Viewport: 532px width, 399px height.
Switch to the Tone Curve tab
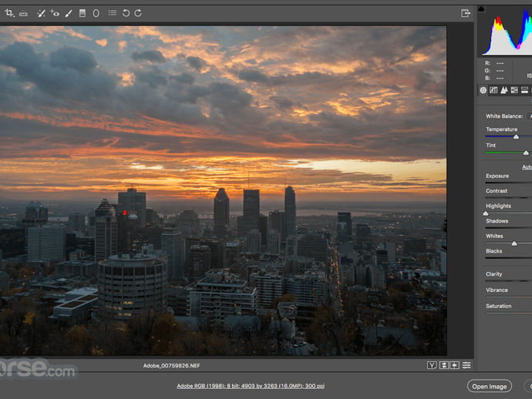pyautogui.click(x=493, y=90)
